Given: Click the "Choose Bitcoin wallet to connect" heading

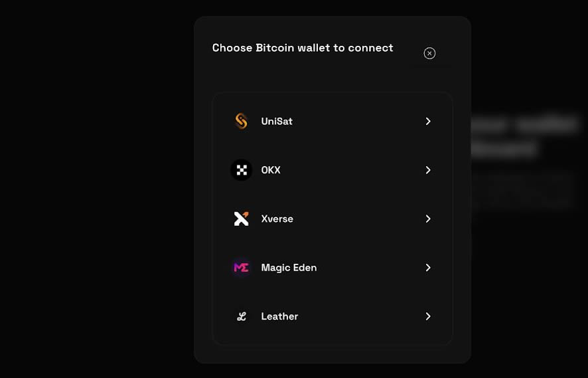Looking at the screenshot, I should point(303,48).
